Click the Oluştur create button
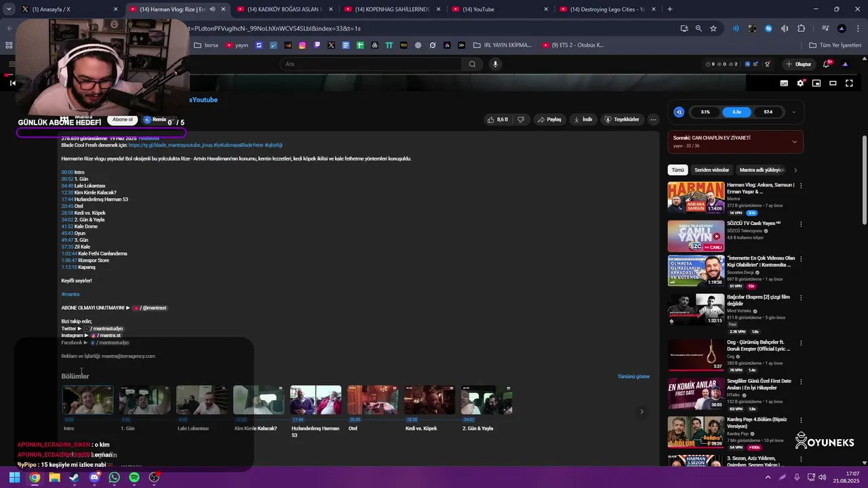 [799, 64]
